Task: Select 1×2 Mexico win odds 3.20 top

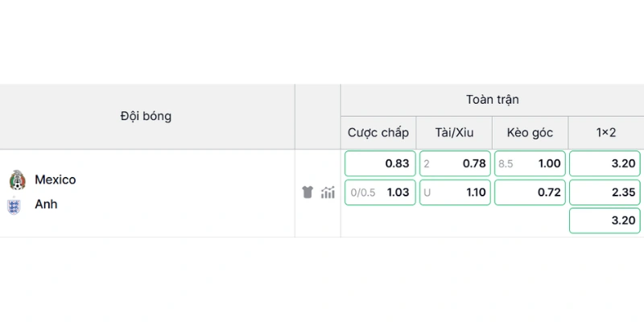Action: (605, 163)
